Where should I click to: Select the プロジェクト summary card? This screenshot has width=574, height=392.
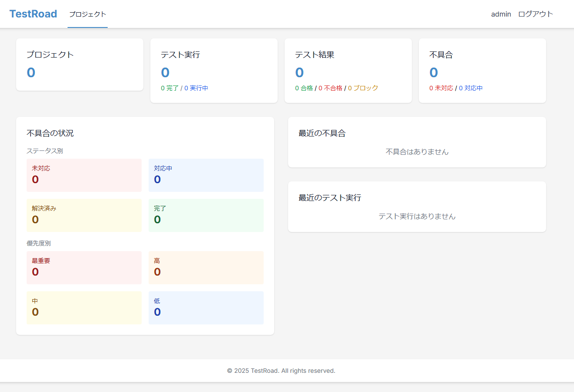pyautogui.click(x=80, y=65)
